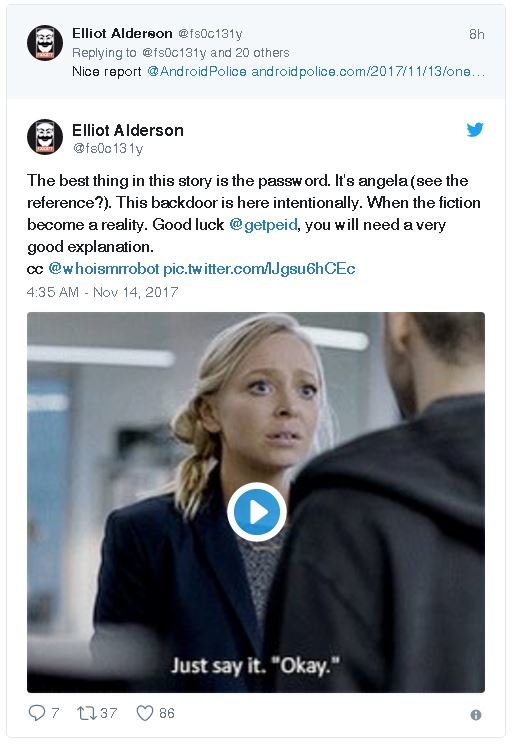The image size is (513, 745).
Task: Click the 8h timestamp on reply tweet
Action: click(x=476, y=34)
